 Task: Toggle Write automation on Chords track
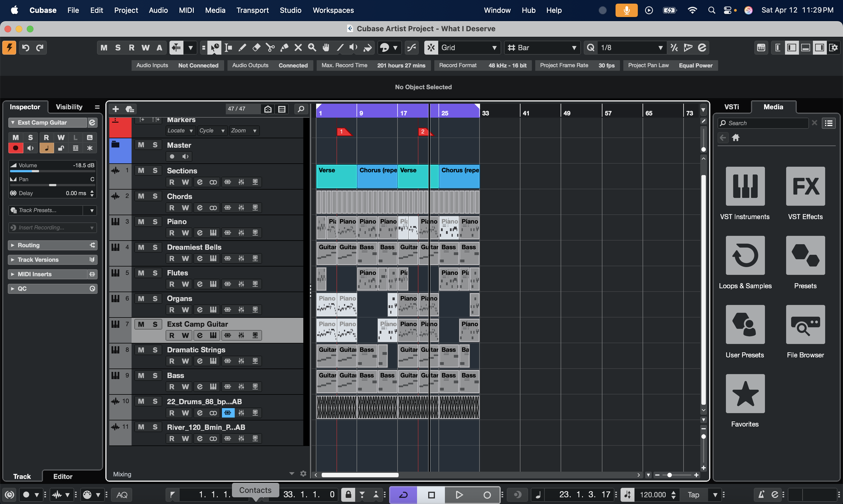pos(185,207)
